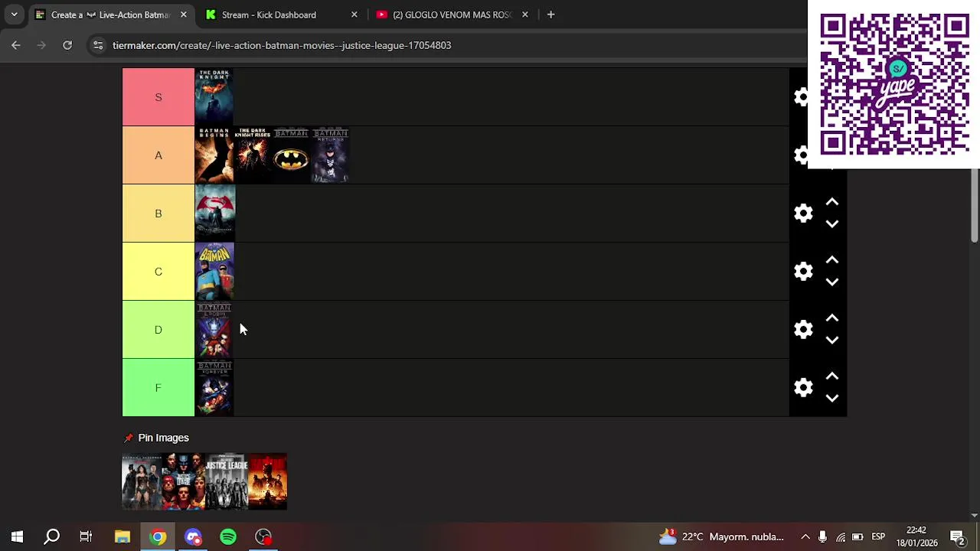Open OBS Studio from the taskbar
The image size is (980, 551).
[263, 536]
